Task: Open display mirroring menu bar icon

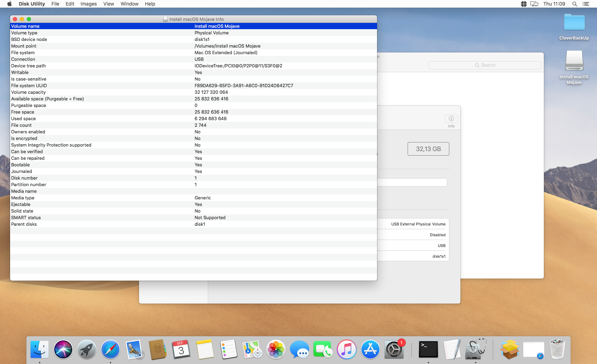Action: coord(534,4)
